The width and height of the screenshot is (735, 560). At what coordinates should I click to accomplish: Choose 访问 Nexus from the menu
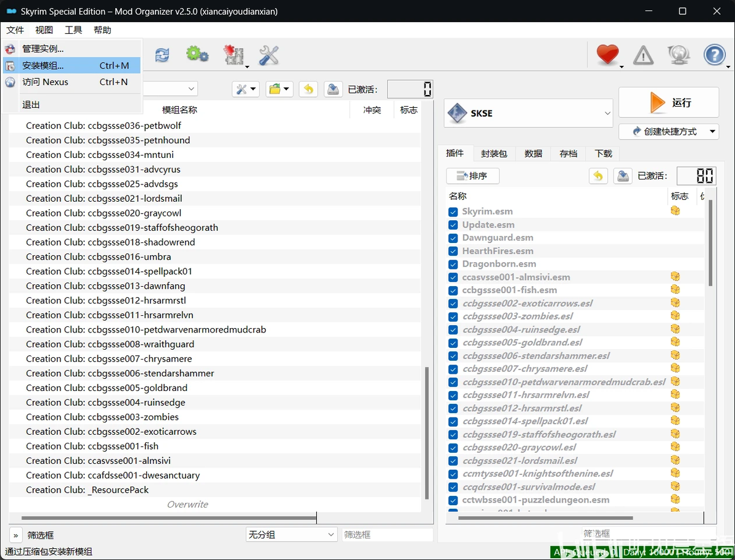tap(72, 82)
